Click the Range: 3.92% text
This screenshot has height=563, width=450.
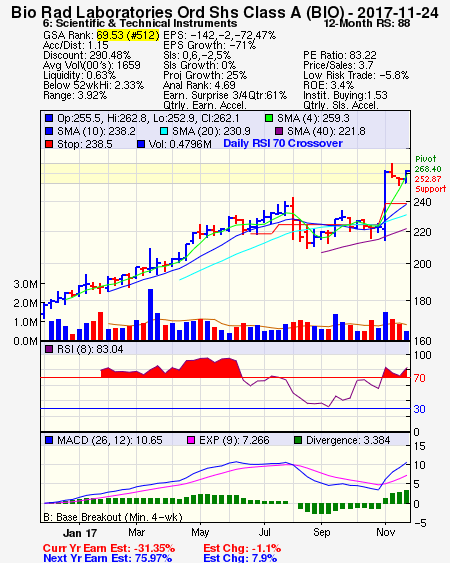coord(75,96)
